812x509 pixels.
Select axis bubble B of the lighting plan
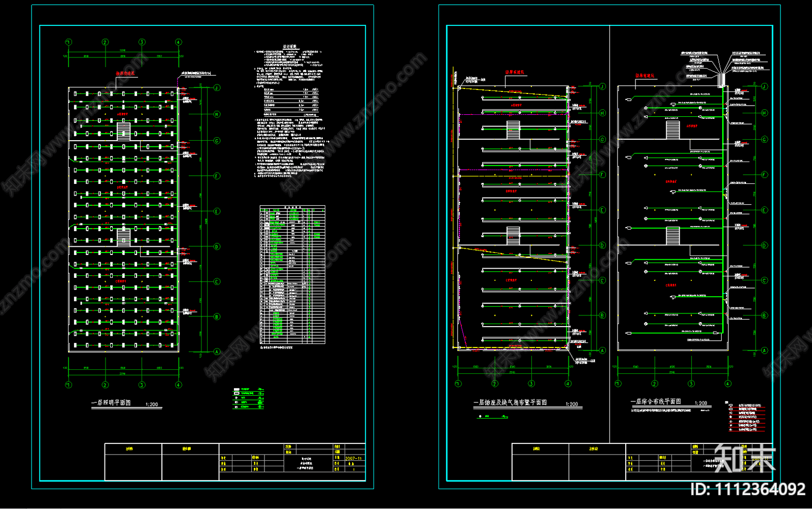tap(217, 317)
